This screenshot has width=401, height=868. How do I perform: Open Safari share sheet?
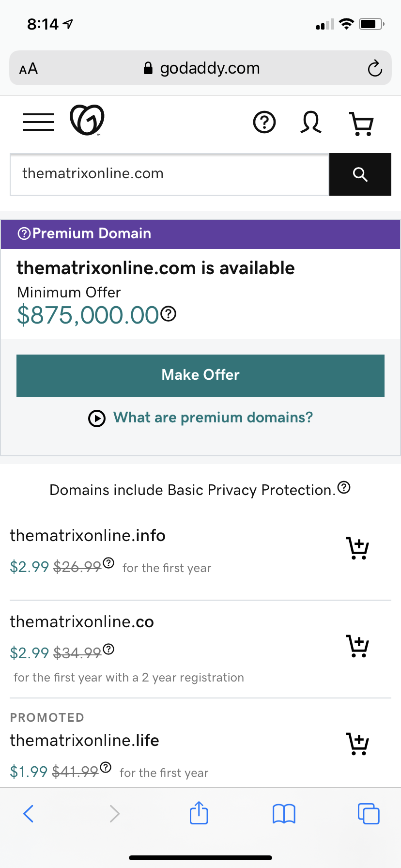tap(199, 813)
